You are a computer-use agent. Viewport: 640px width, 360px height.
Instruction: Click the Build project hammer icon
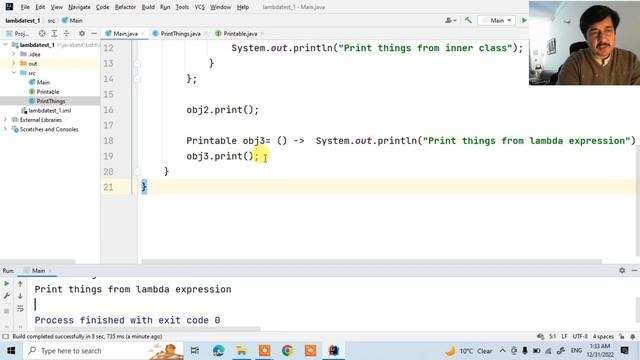[x=468, y=20]
